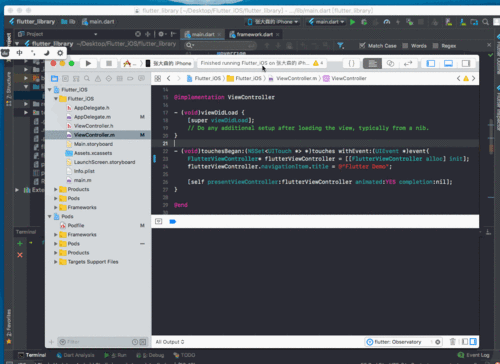
Task: Open the issue navigator warning-triangle icon
Action: pos(98,78)
